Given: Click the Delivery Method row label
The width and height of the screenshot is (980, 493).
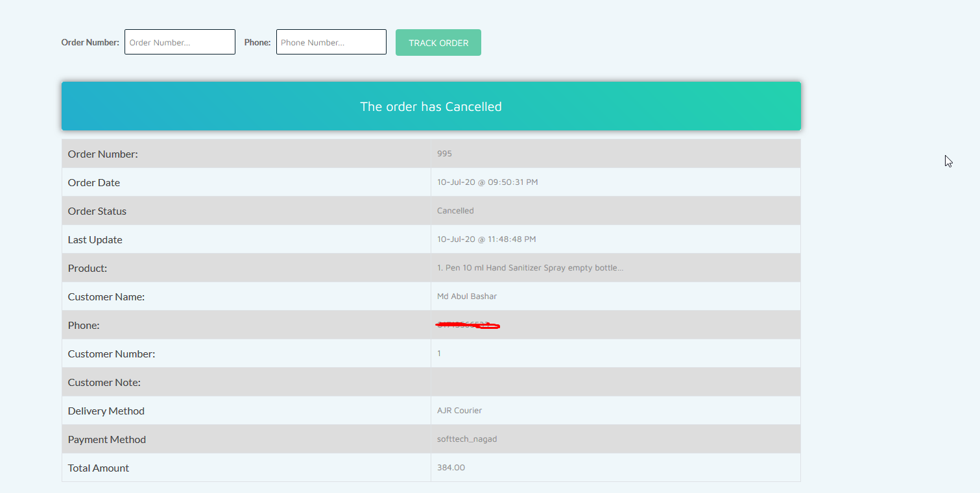Looking at the screenshot, I should point(106,411).
